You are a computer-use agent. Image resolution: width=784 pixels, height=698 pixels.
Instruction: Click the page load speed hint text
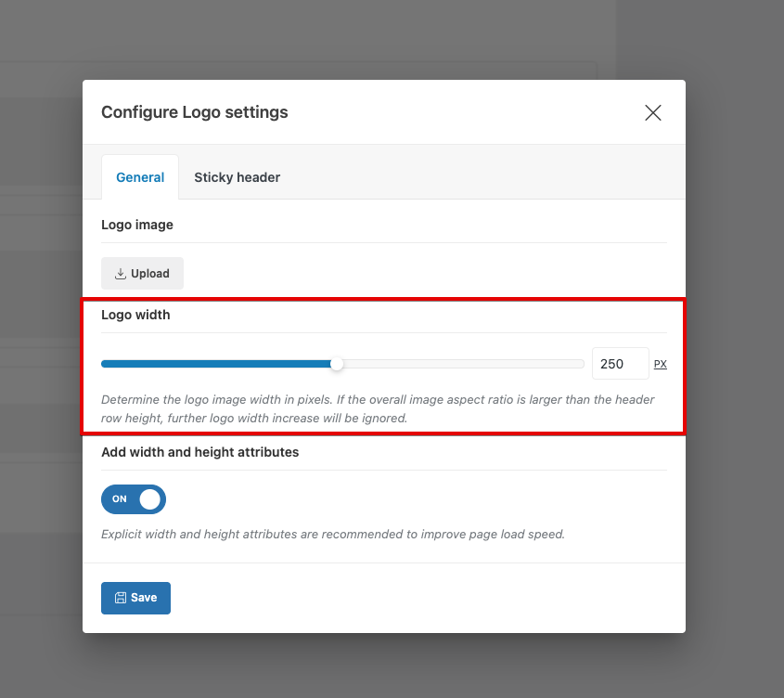(x=333, y=535)
